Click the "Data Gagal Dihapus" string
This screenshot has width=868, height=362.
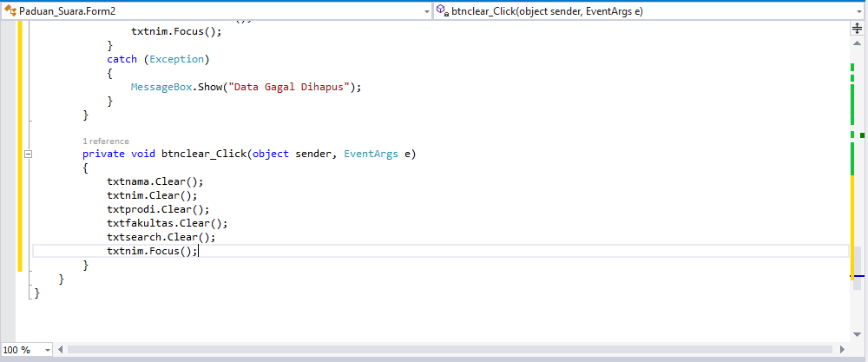[291, 87]
